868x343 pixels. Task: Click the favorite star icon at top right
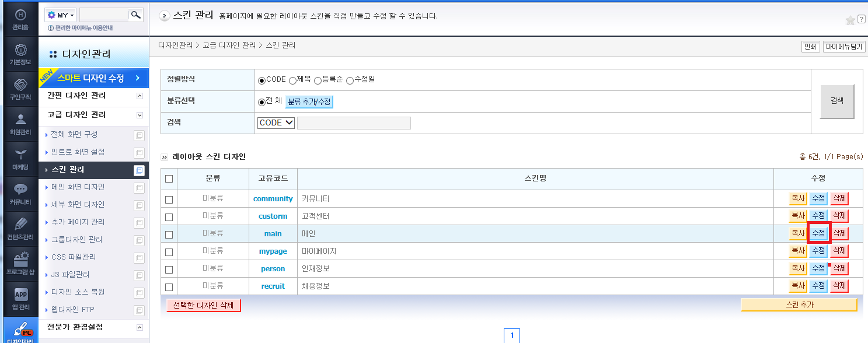850,20
